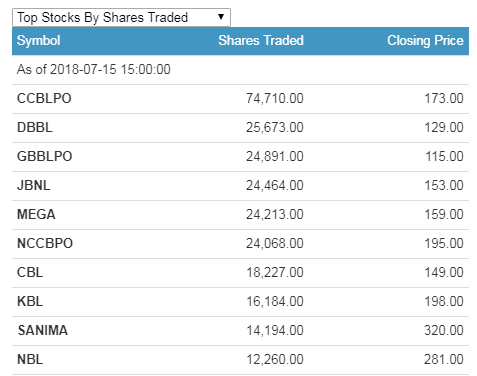Select the CCBLPO stock symbol
Image resolution: width=477 pixels, height=376 pixels.
tap(44, 99)
